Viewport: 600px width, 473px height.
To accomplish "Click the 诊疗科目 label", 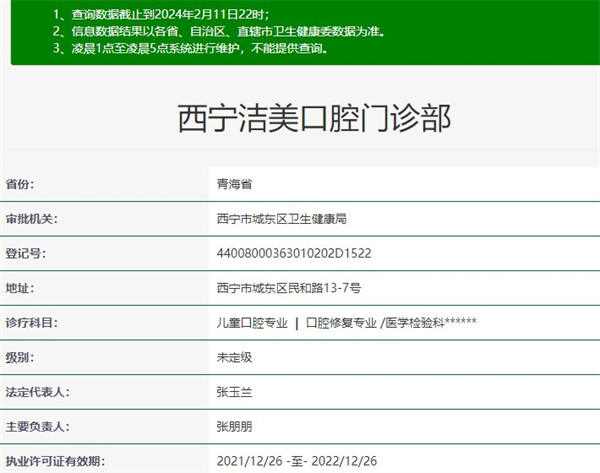I will pyautogui.click(x=31, y=323).
